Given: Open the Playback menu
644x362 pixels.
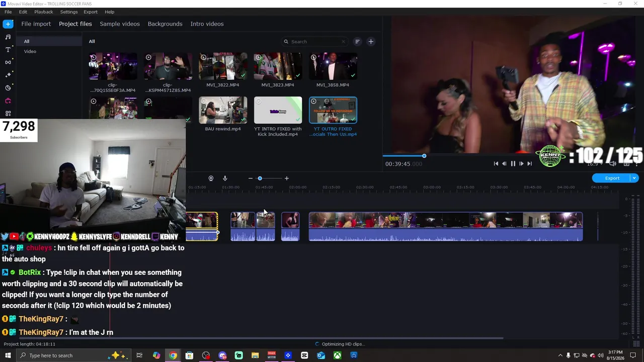Looking at the screenshot, I should (x=44, y=12).
